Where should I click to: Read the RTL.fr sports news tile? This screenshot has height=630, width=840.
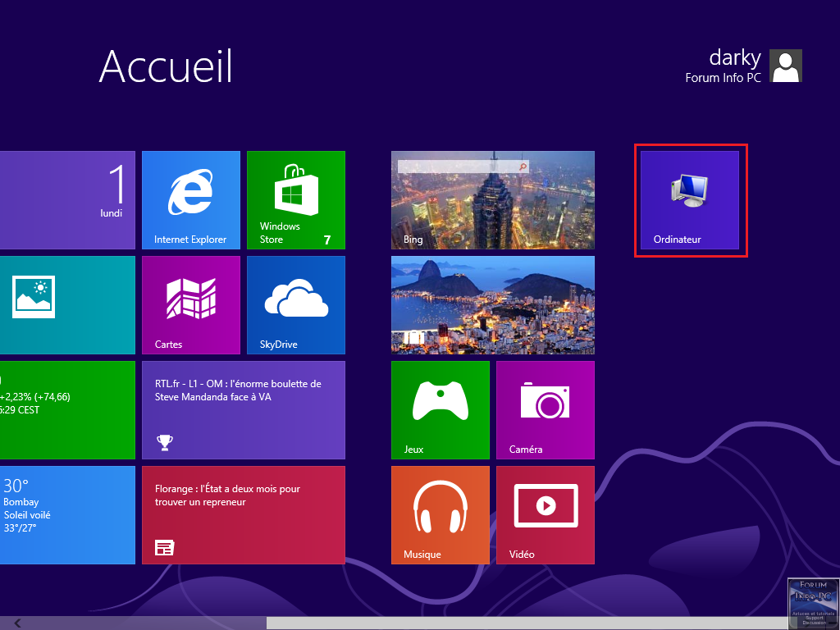click(243, 409)
